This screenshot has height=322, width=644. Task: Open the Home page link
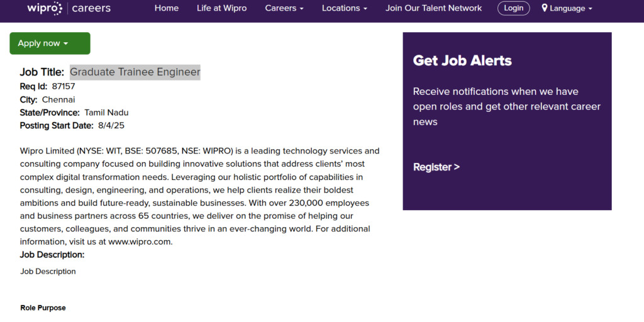[x=166, y=8]
